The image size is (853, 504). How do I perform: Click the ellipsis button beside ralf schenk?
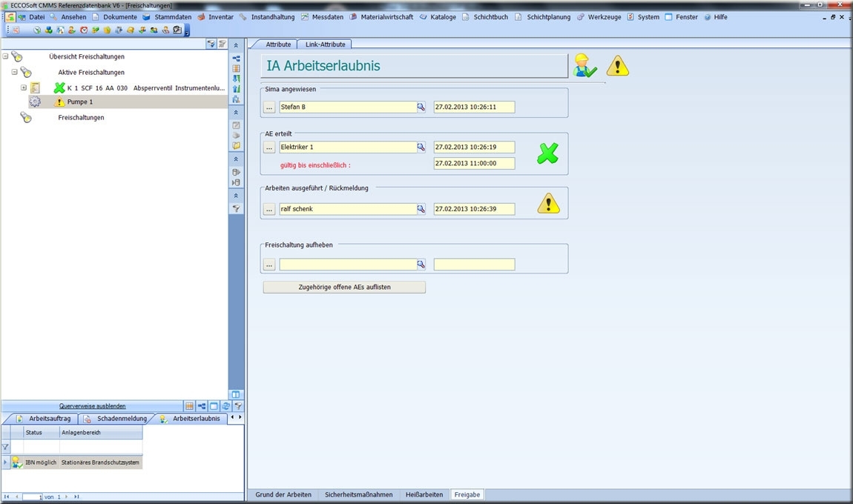coord(269,209)
